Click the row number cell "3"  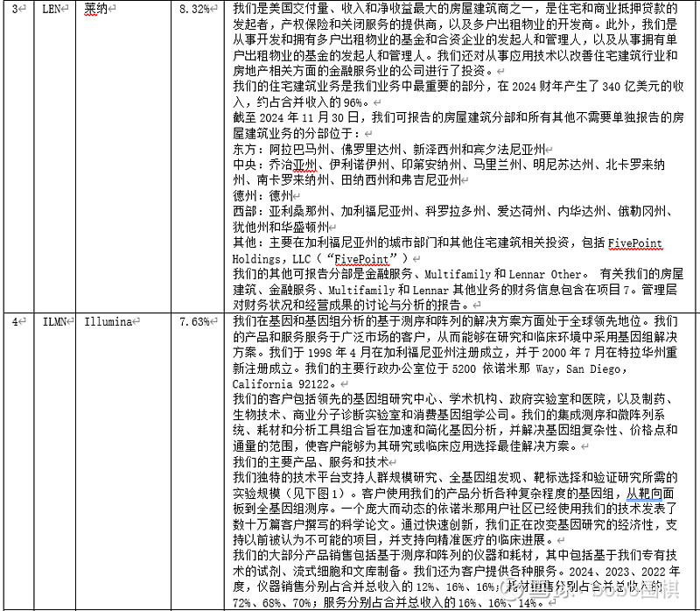[x=15, y=9]
